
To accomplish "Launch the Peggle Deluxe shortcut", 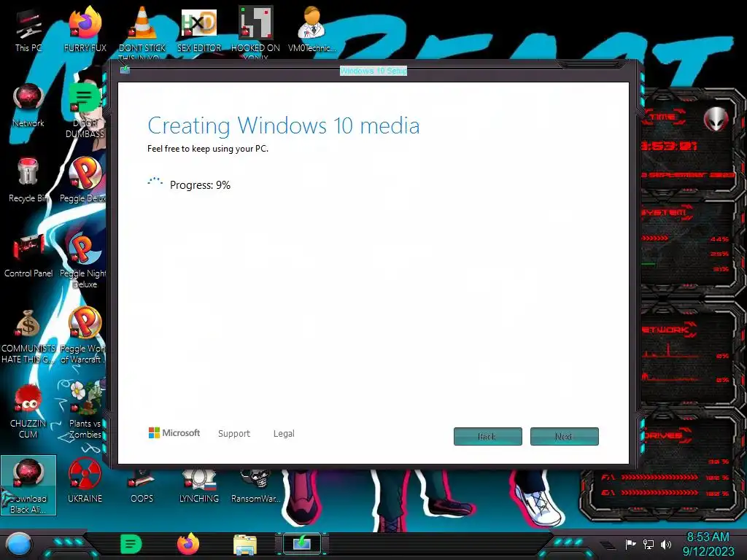I will tap(84, 181).
